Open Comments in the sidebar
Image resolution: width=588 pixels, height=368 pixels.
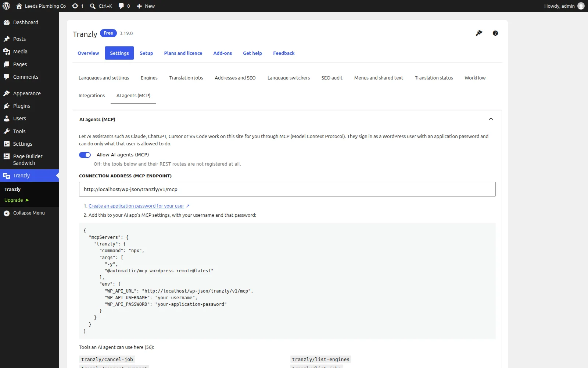[x=29, y=77]
